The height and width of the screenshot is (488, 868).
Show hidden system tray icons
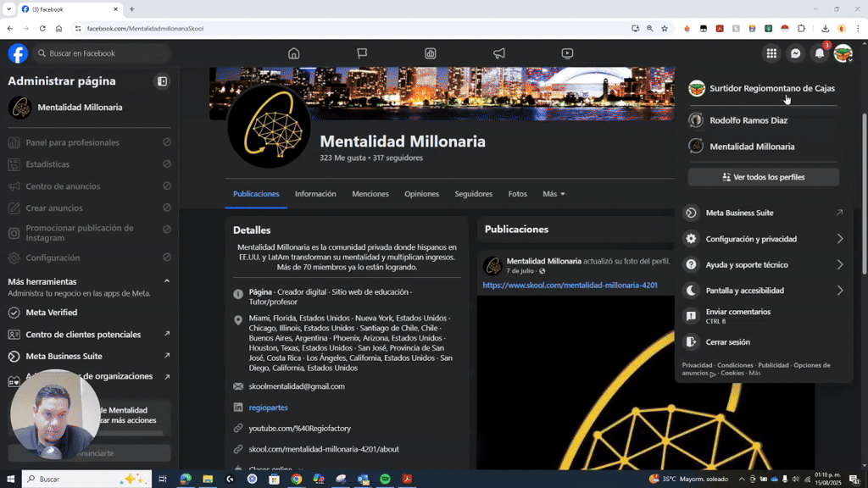point(742,480)
